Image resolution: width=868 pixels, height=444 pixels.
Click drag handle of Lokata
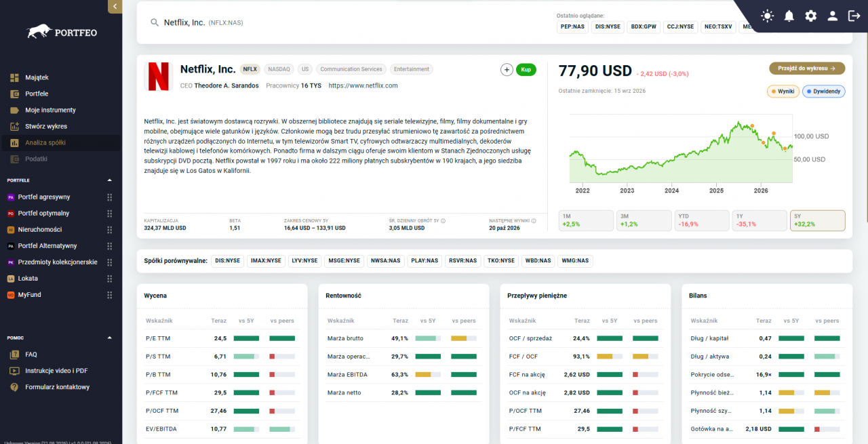[x=110, y=278]
